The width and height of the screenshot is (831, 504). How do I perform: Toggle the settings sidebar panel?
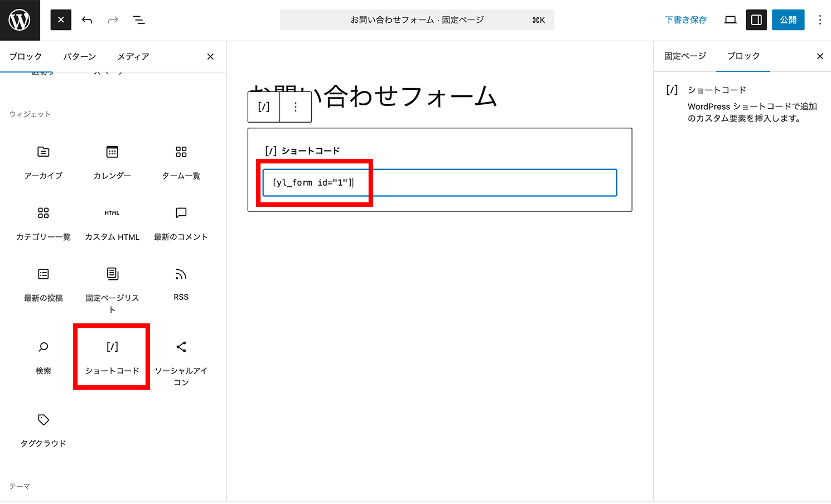(756, 20)
